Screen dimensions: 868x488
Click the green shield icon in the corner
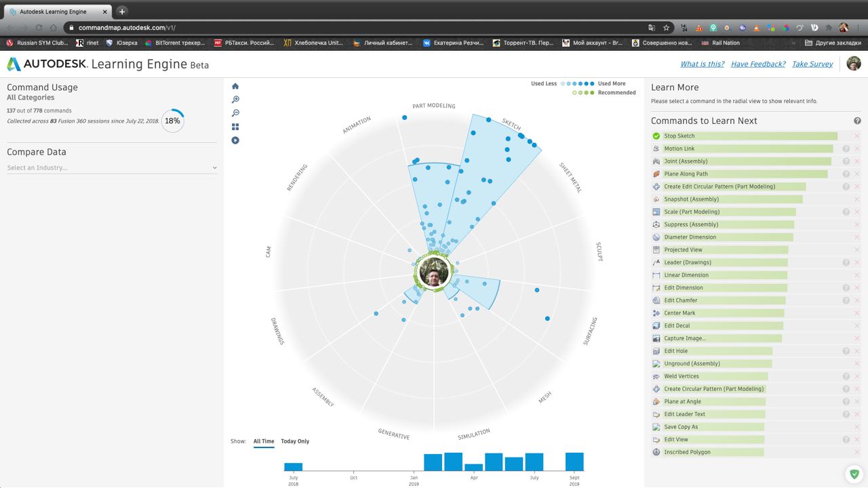(854, 474)
